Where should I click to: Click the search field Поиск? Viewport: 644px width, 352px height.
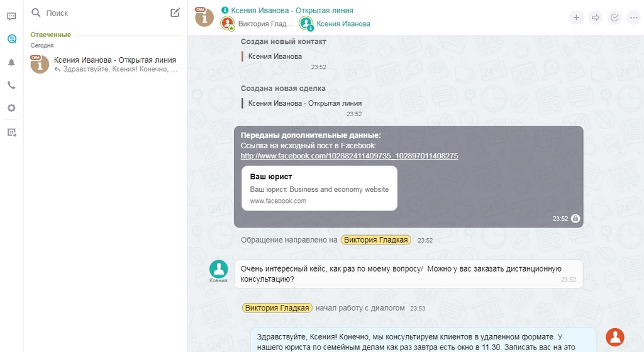tap(99, 13)
